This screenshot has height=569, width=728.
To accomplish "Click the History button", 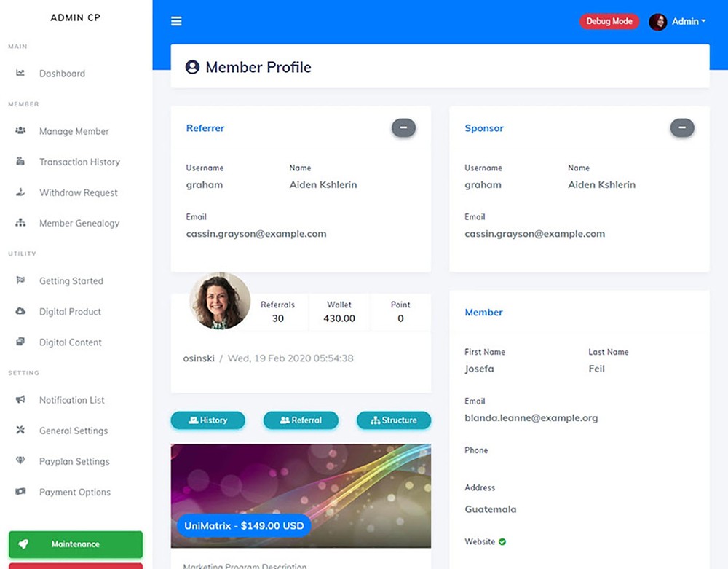I will 207,420.
